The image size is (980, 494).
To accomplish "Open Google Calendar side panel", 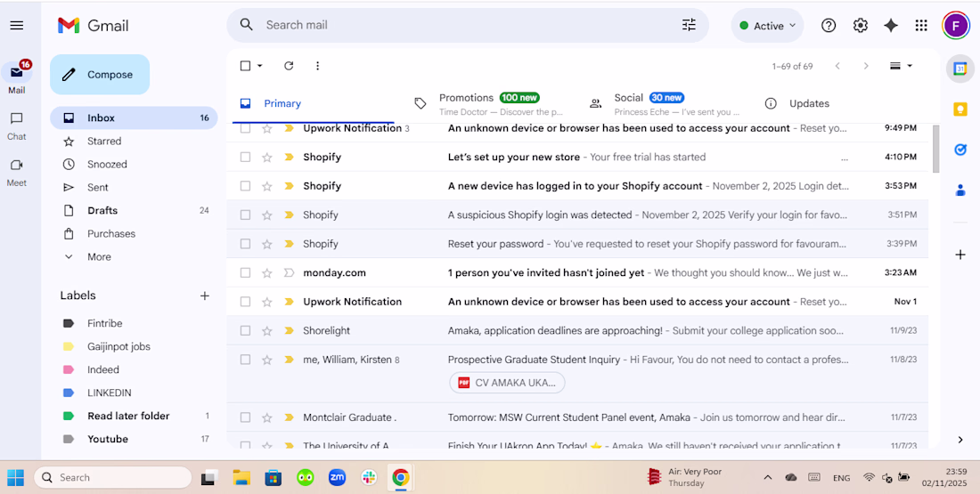I will tap(960, 69).
